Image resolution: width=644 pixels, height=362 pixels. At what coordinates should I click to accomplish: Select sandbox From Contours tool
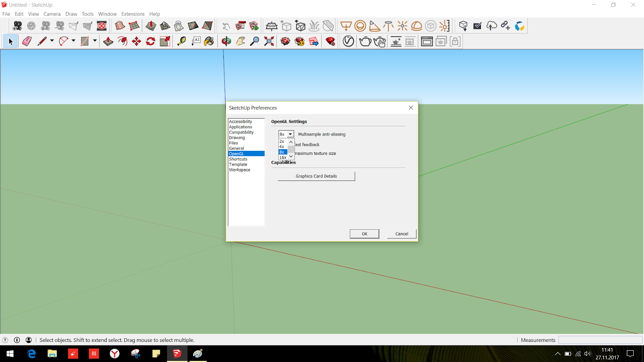click(120, 26)
